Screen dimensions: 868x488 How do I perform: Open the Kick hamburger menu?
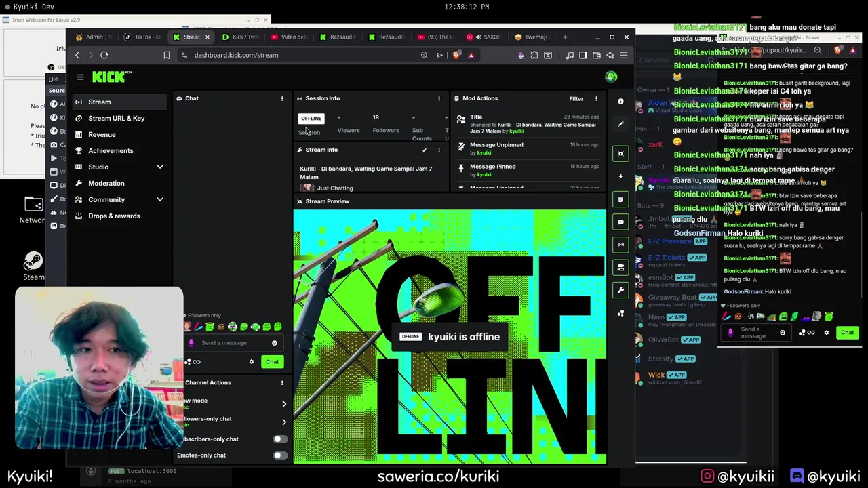tap(80, 77)
